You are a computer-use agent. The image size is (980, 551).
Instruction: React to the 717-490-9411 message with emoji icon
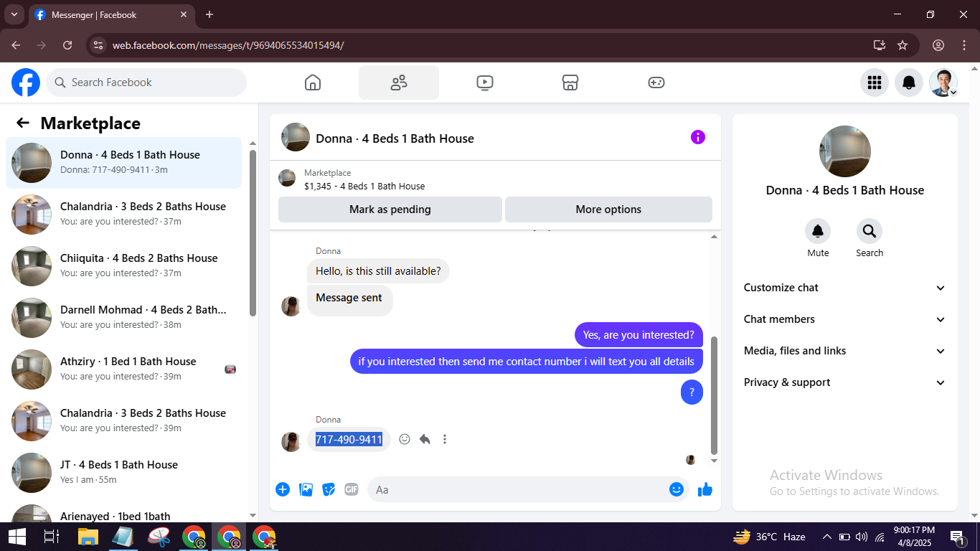[x=405, y=439]
